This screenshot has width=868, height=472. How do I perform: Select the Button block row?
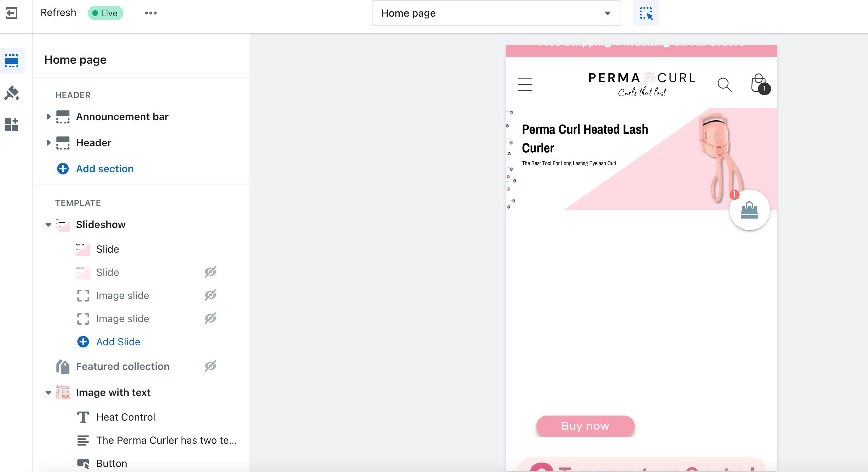coord(141,464)
